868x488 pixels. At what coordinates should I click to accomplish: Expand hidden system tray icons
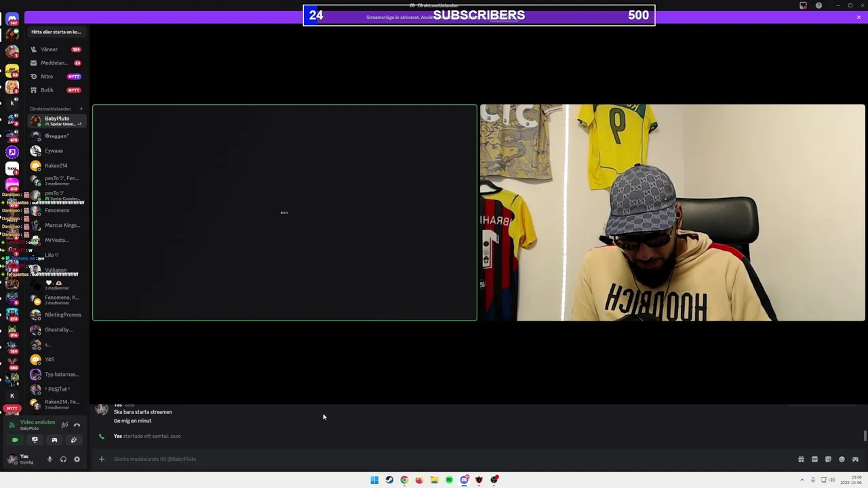(x=804, y=480)
